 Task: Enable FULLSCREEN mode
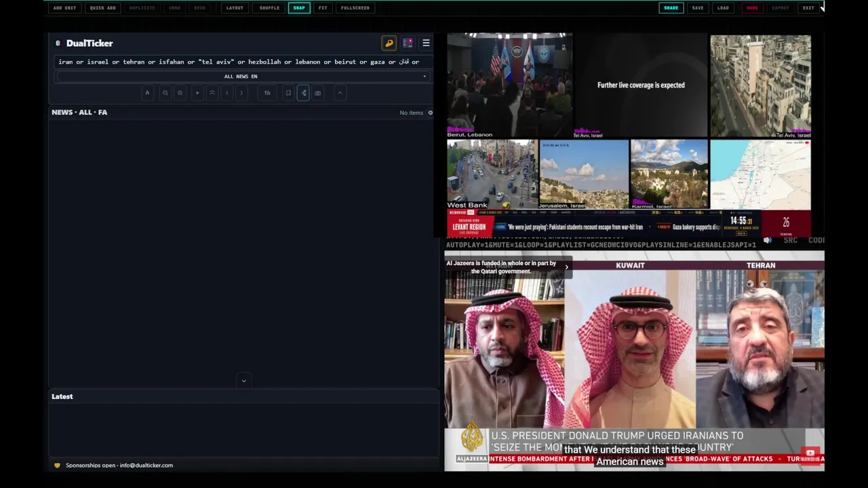coord(355,8)
